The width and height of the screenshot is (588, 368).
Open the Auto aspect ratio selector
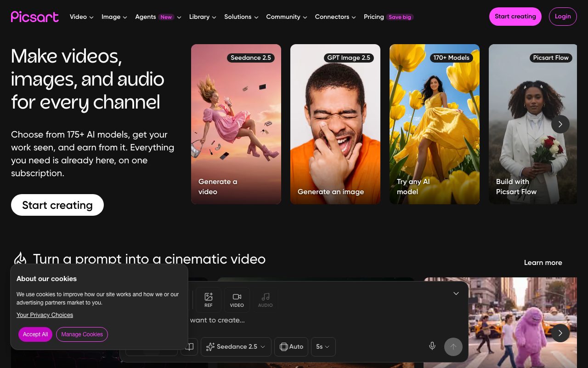click(291, 347)
